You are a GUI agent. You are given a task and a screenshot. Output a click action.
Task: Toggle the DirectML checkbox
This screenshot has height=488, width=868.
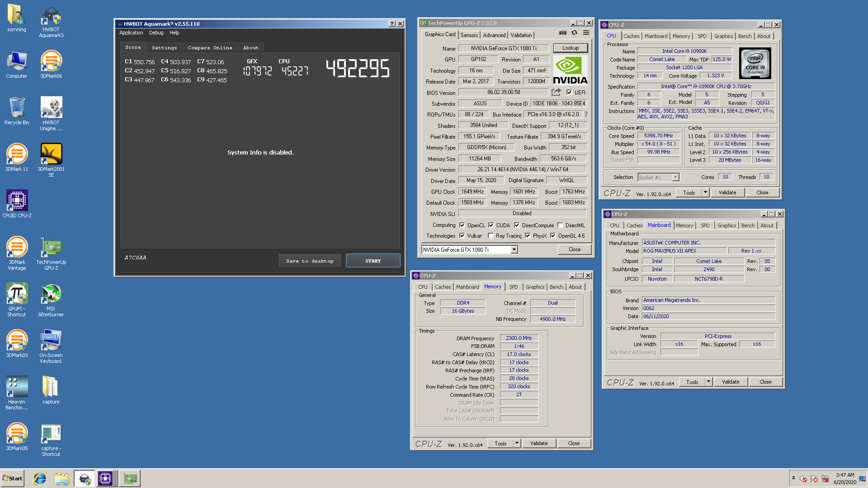pyautogui.click(x=560, y=225)
